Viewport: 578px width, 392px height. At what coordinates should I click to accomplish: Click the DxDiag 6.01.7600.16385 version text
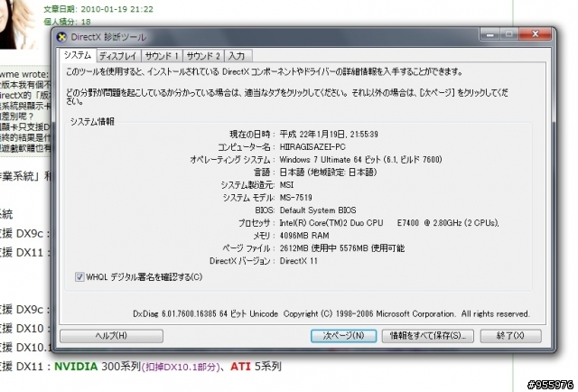click(174, 313)
